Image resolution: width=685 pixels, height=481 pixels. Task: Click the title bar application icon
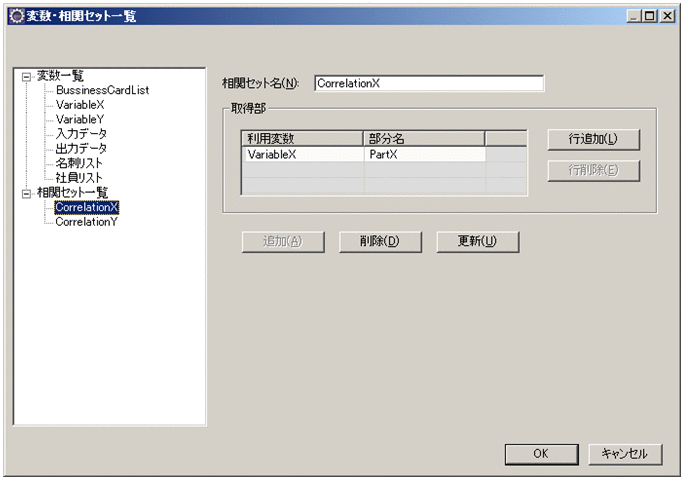click(x=17, y=16)
